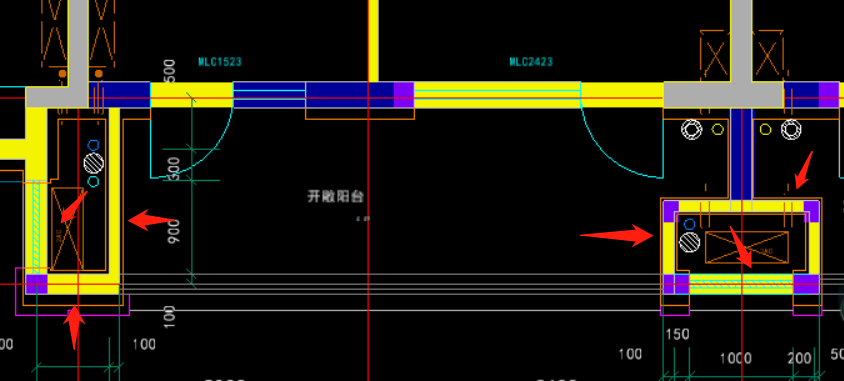Select the 500 dimension text

170,70
